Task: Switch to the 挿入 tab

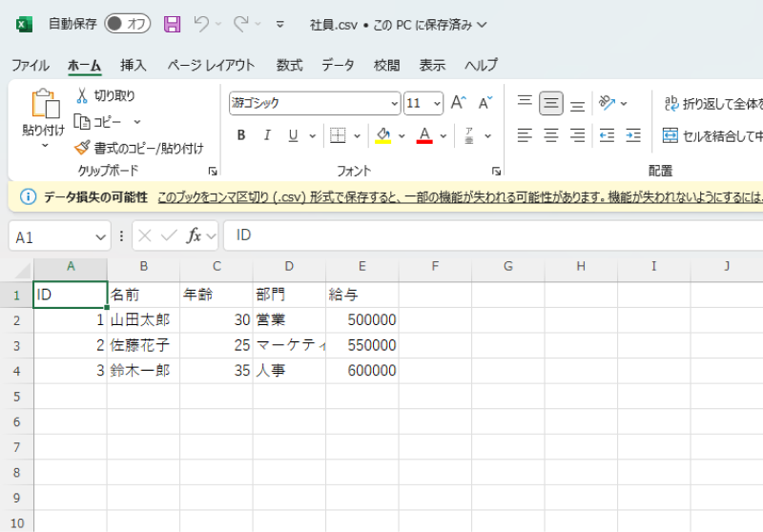Action: (134, 65)
